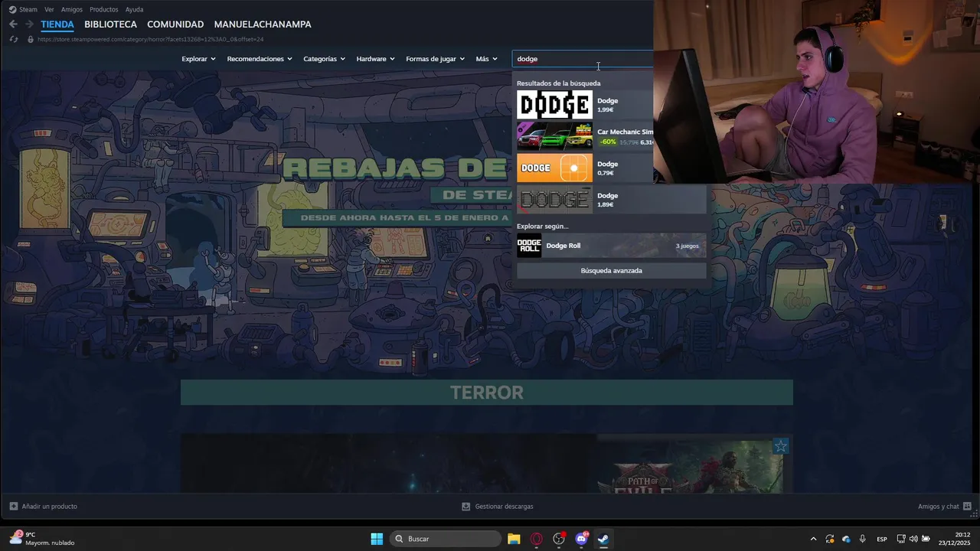Open Amigos y chat
The width and height of the screenshot is (980, 551).
tap(938, 507)
